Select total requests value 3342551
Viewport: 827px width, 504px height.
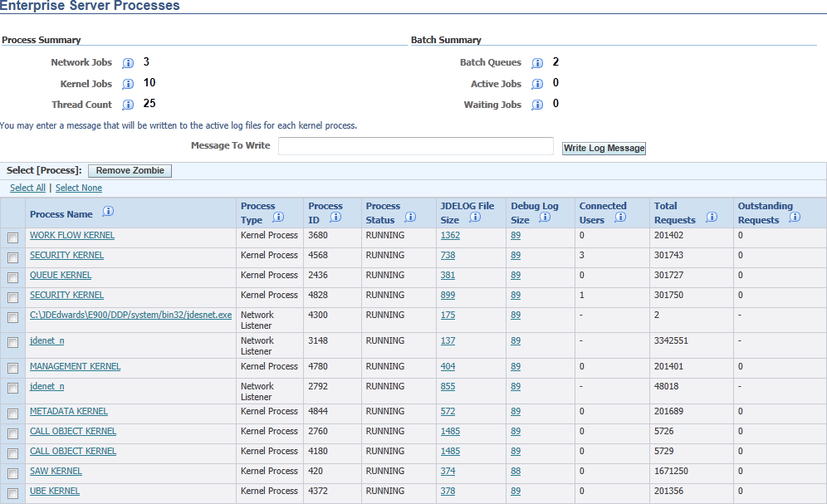pyautogui.click(x=671, y=340)
